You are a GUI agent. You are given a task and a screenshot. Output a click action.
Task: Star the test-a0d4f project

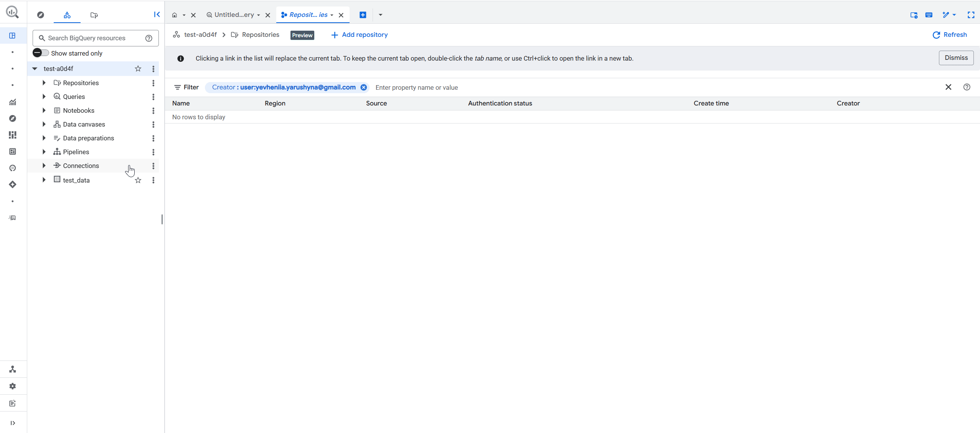pos(138,69)
